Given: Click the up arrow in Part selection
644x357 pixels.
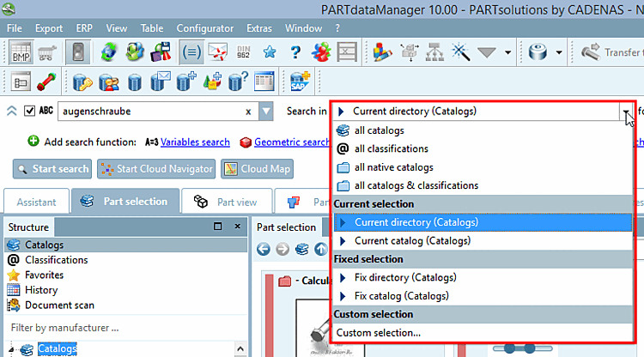Looking at the screenshot, I should tap(321, 249).
